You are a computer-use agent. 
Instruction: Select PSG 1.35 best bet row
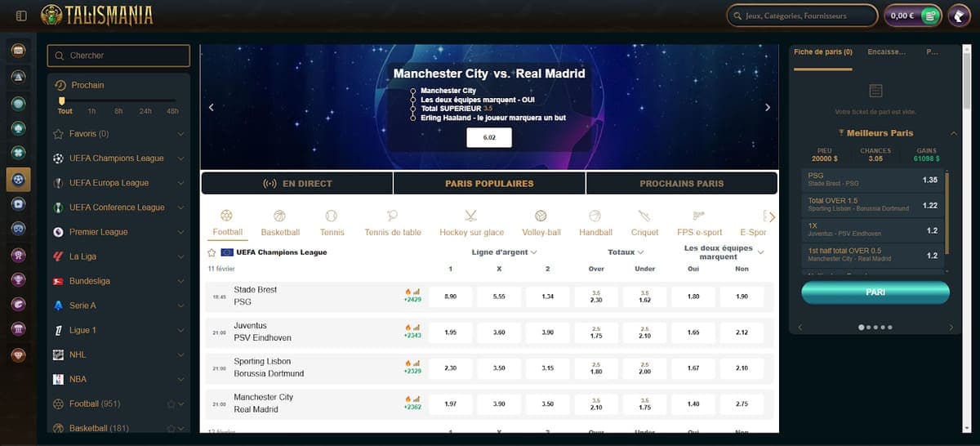(873, 180)
